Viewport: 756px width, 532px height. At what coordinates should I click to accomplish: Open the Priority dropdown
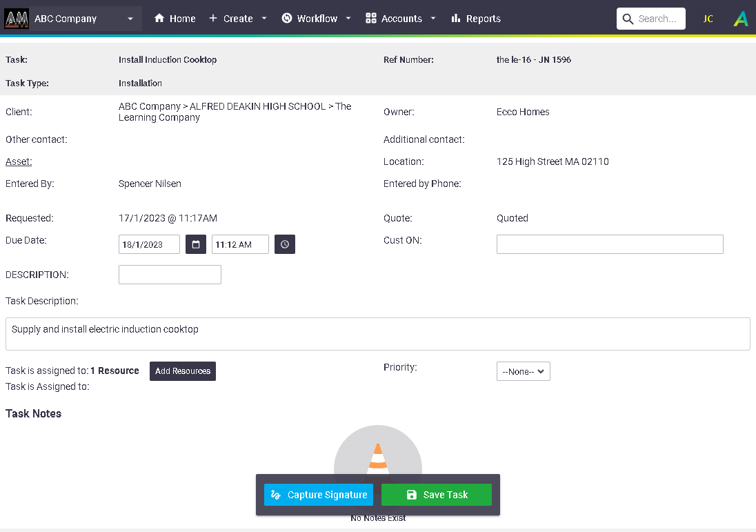coord(523,371)
